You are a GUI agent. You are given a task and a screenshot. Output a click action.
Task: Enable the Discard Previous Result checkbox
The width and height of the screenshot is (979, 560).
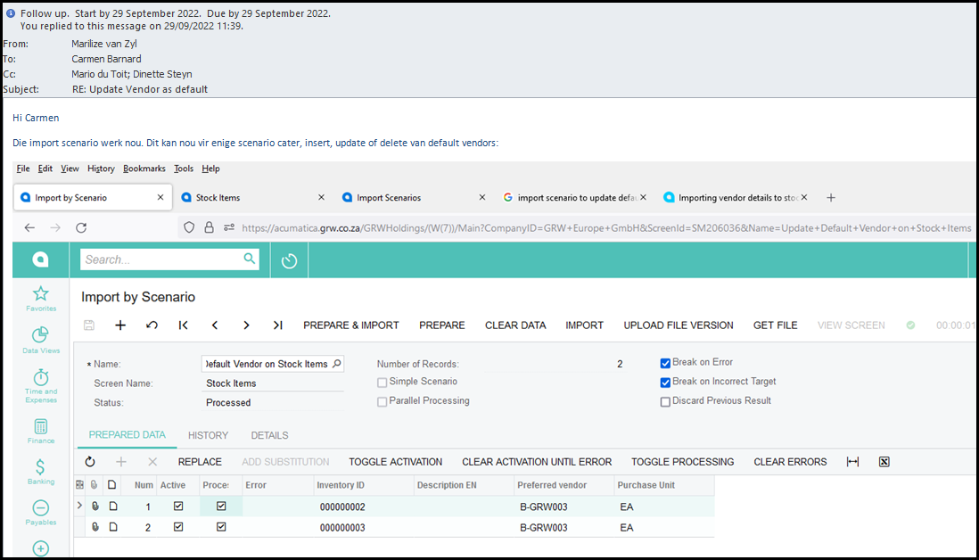click(x=665, y=402)
